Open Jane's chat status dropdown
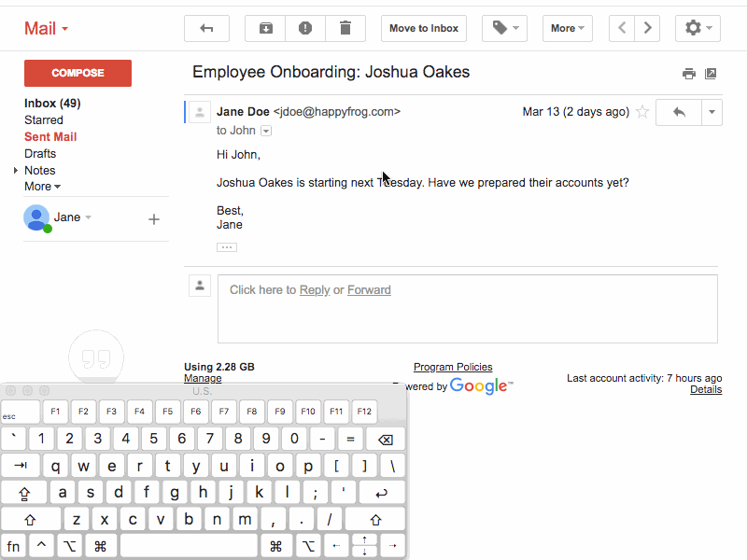The height and width of the screenshot is (560, 747). coord(88,217)
